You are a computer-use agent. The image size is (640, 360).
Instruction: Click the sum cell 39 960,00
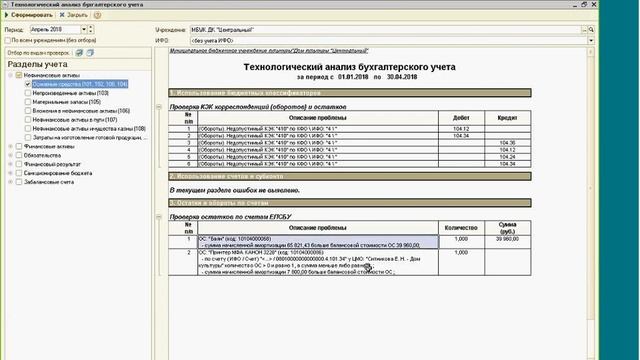coord(507,242)
